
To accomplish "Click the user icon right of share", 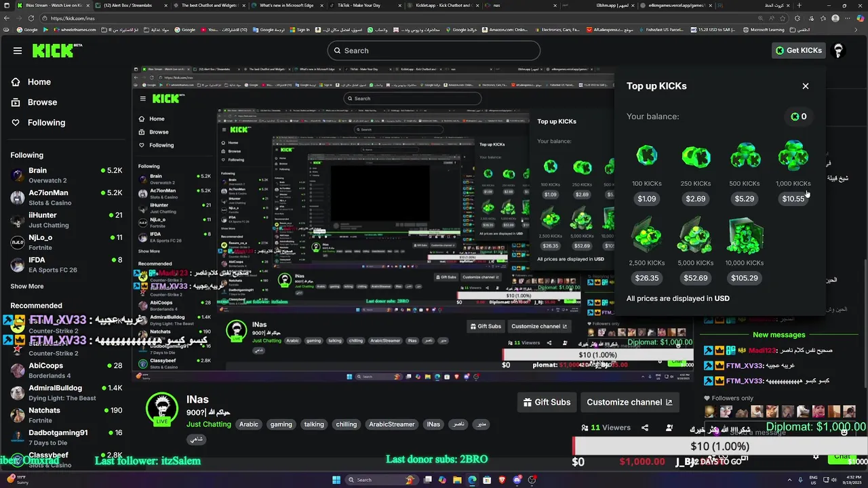I will (669, 428).
